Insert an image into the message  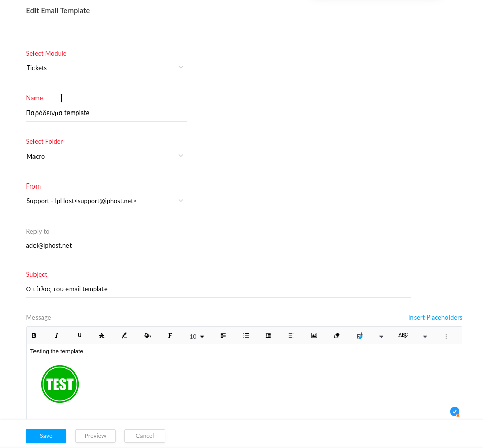click(x=314, y=335)
